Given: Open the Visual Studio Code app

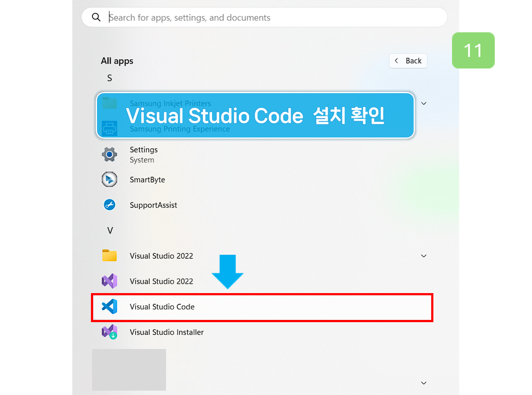Looking at the screenshot, I should tap(162, 307).
